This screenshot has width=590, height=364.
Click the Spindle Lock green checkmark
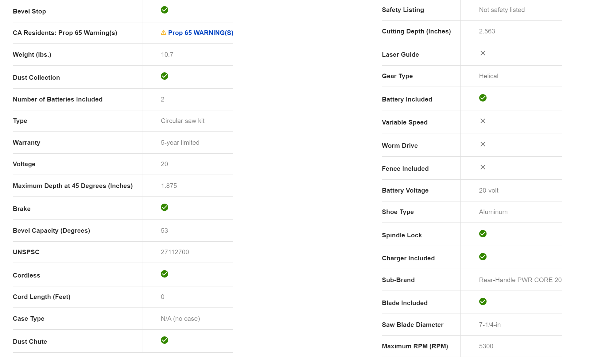pos(483,234)
